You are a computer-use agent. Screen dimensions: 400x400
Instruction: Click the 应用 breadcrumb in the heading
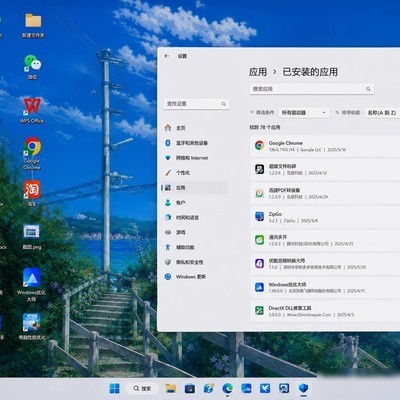(x=258, y=72)
